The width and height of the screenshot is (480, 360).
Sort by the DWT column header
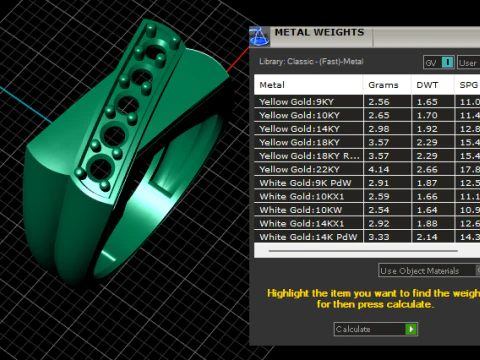[432, 85]
